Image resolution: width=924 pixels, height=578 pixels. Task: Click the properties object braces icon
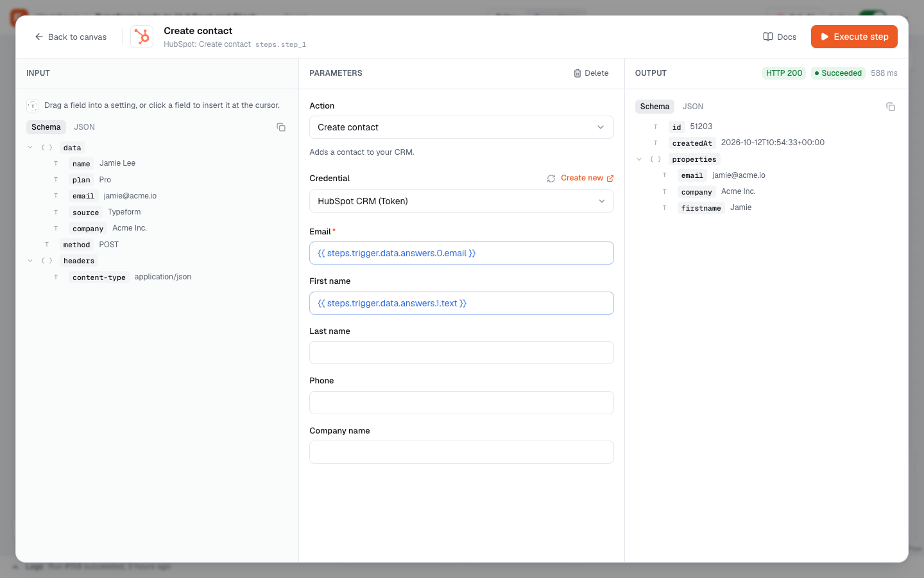point(656,159)
